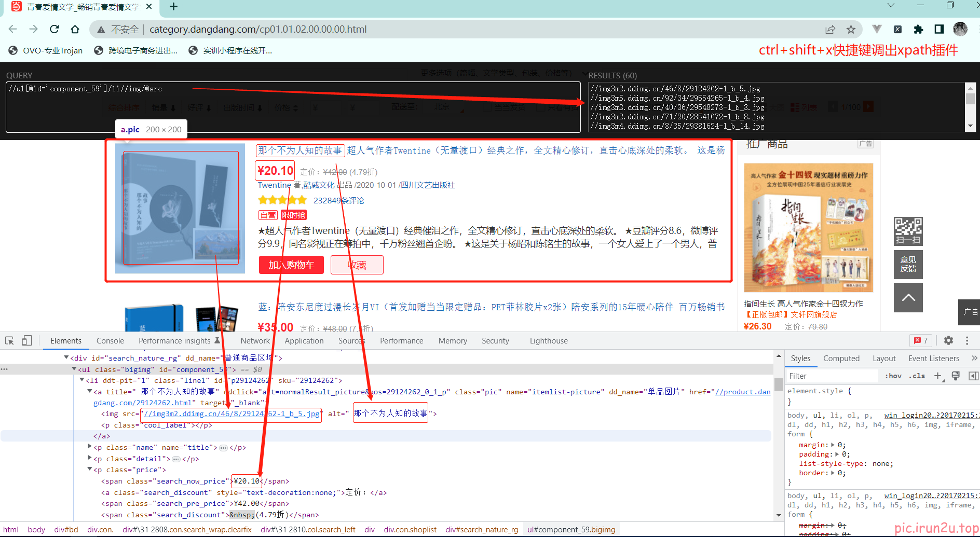Image resolution: width=980 pixels, height=537 pixels.
Task: Toggle the computed styles sidebar icon
Action: pos(973,376)
